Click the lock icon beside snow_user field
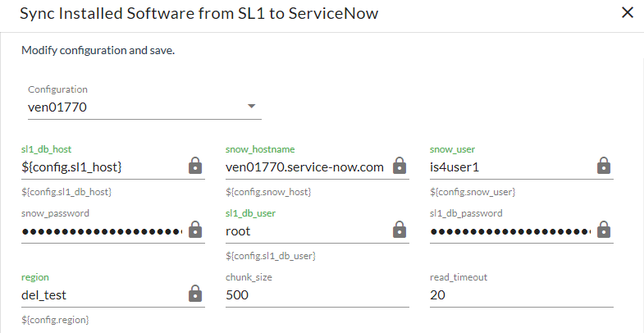This screenshot has height=333, width=644. coord(604,166)
